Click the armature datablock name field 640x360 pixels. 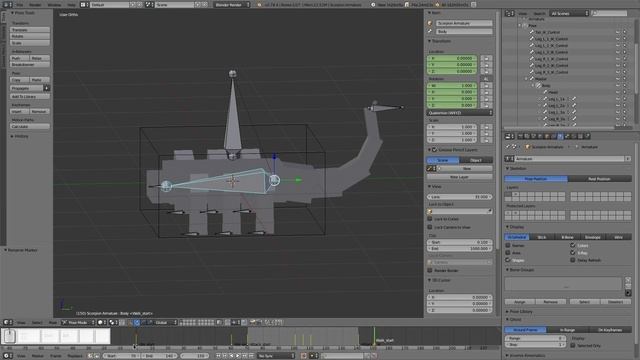(569, 158)
